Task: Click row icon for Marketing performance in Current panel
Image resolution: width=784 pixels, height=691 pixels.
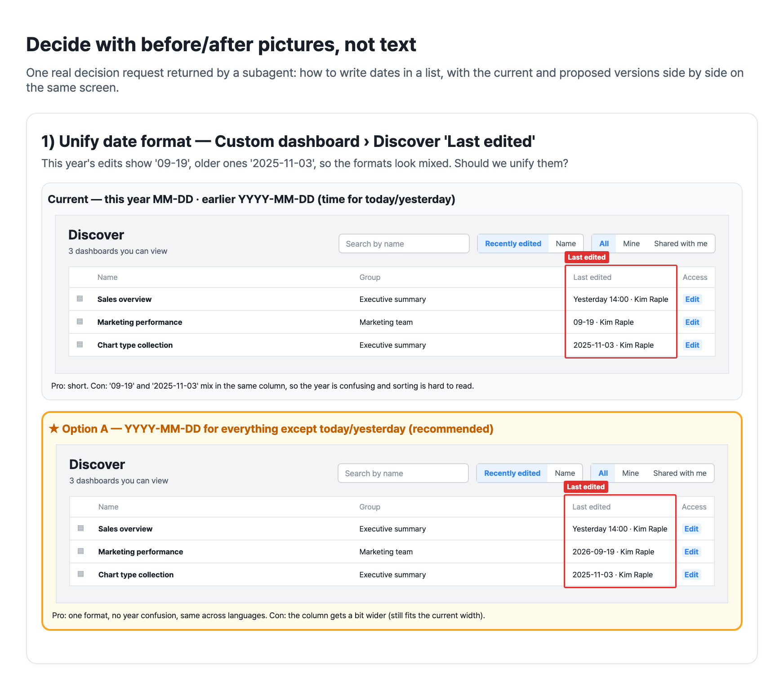Action: (80, 322)
